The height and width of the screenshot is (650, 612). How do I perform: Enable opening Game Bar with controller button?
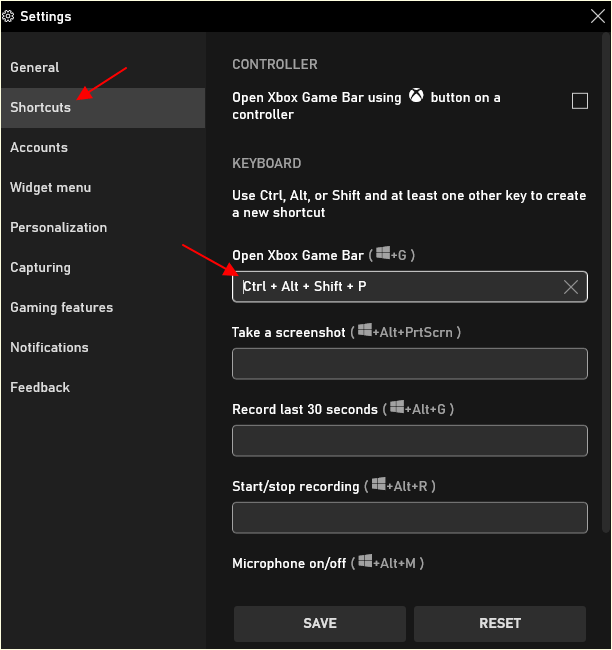coord(579,101)
